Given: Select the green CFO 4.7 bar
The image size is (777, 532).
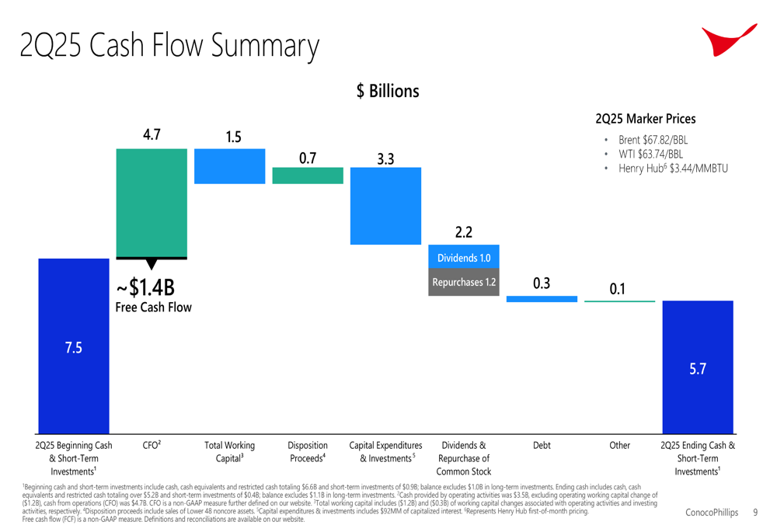Looking at the screenshot, I should [x=152, y=203].
